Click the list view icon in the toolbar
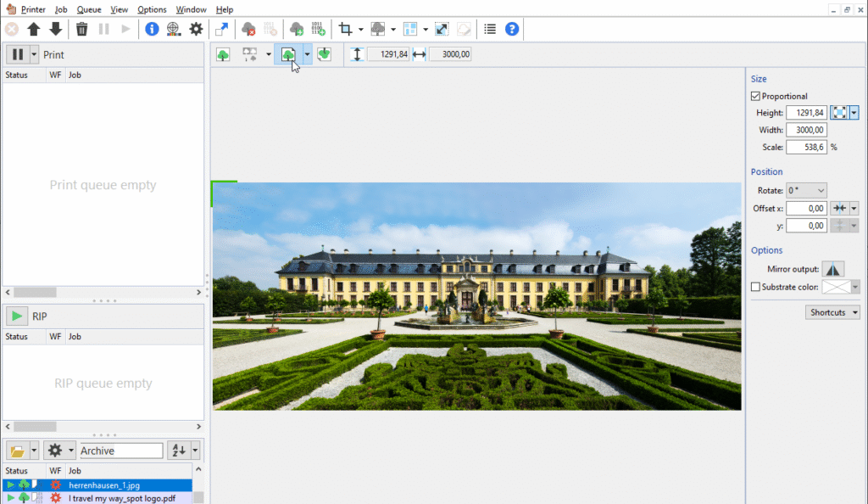Viewport: 868px width, 504px height. (x=490, y=29)
